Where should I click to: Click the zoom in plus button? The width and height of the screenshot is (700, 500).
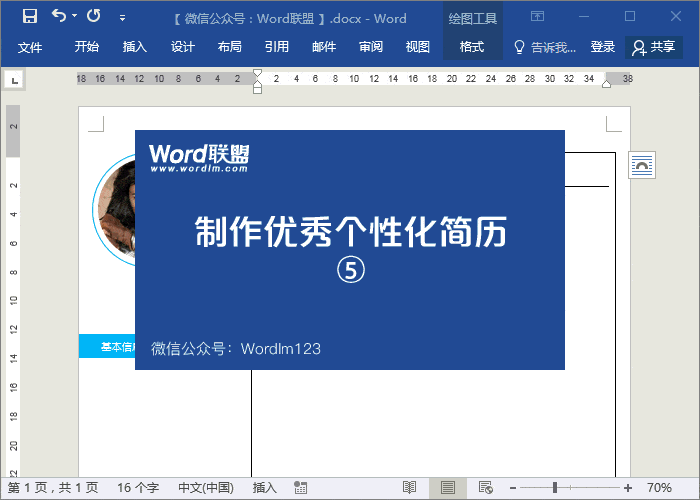tap(628, 488)
